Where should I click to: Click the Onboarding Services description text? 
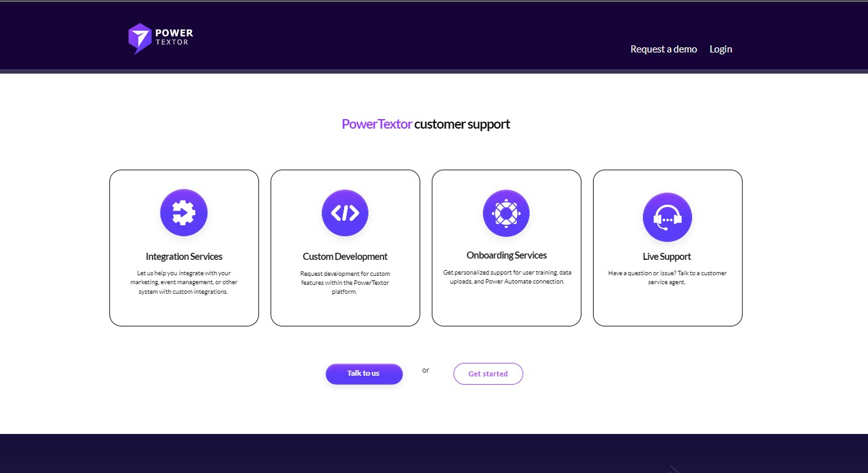point(507,277)
